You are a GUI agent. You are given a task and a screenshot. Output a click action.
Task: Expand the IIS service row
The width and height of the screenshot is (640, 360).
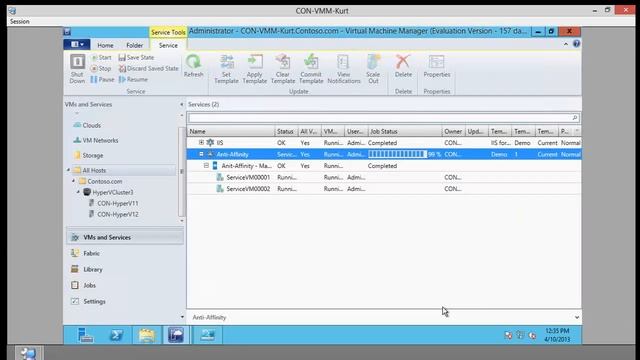pos(201,142)
